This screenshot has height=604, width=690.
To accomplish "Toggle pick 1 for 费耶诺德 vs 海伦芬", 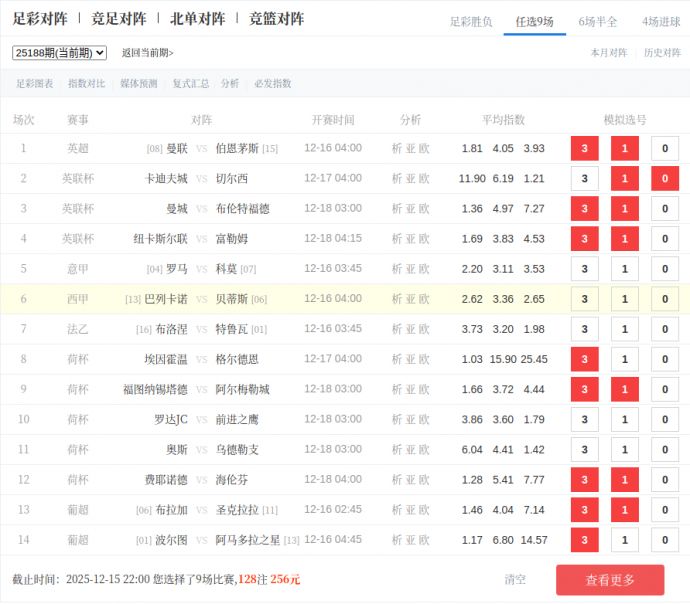I will click(x=624, y=480).
